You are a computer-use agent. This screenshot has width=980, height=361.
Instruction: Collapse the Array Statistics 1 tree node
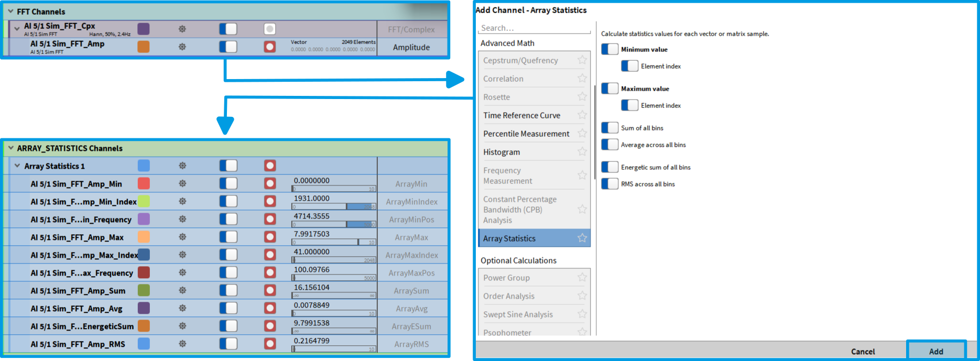pos(17,166)
